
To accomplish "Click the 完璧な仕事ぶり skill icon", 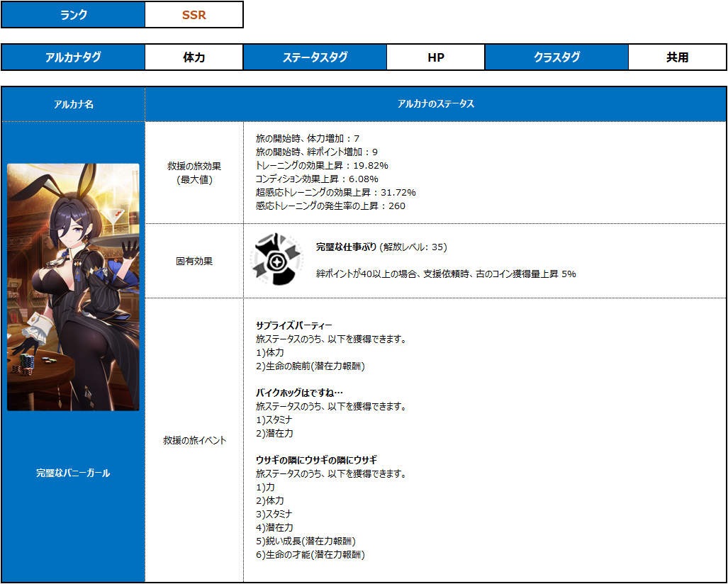I will pos(277,259).
